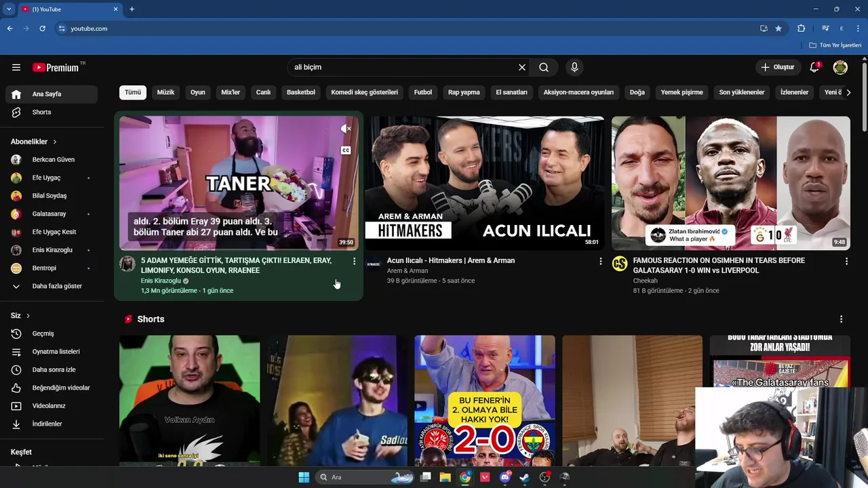Open options for Acun Ilıcalı Hitmakers video
This screenshot has height=488, width=868.
[x=600, y=261]
